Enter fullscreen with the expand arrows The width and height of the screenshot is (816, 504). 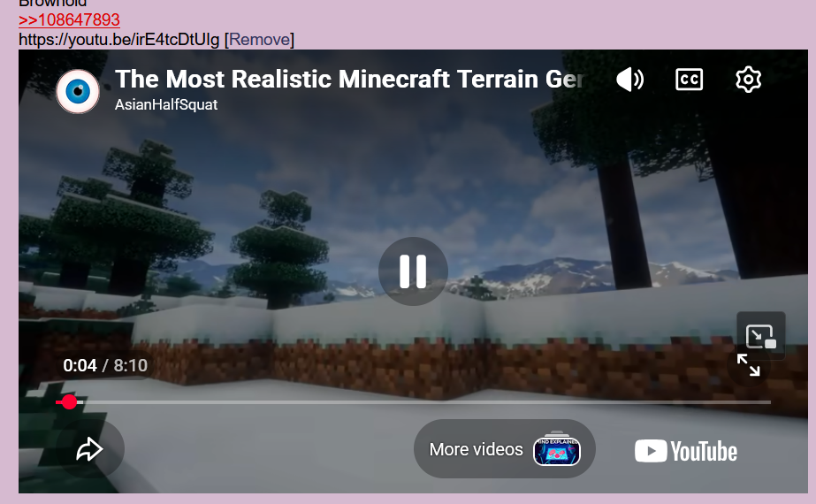click(x=748, y=365)
